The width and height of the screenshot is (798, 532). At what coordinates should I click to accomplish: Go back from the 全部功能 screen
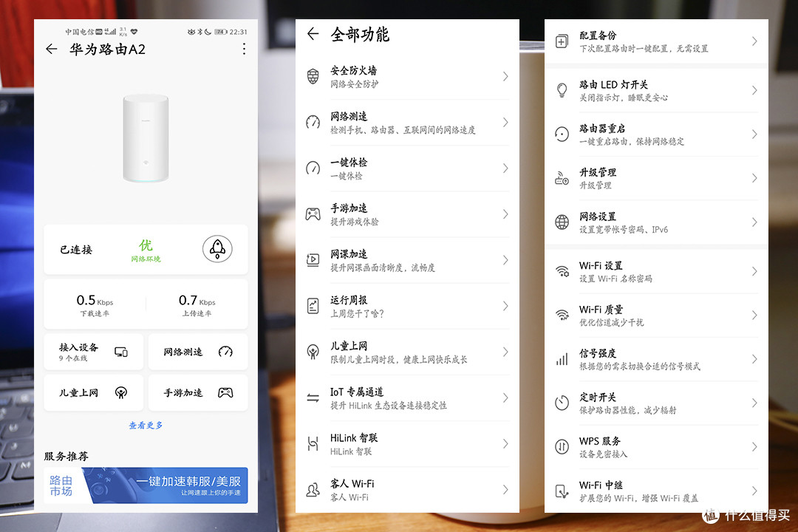click(x=313, y=34)
